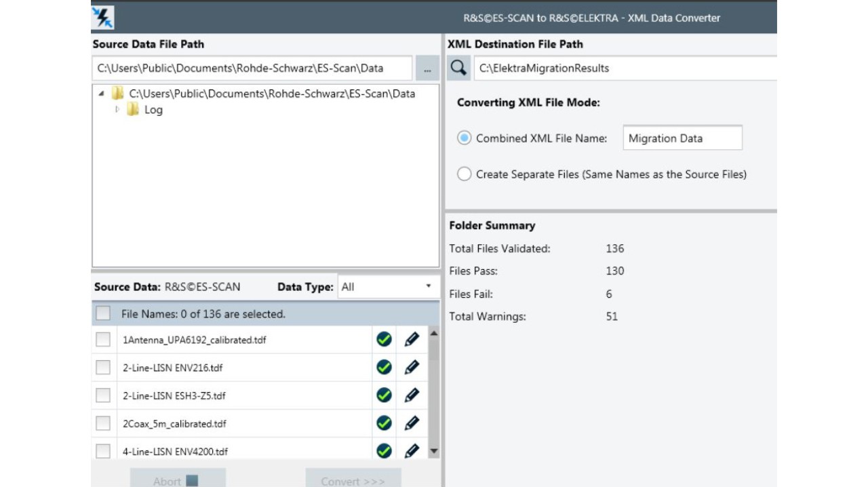Select Create Separate Files radio option

[x=464, y=174]
